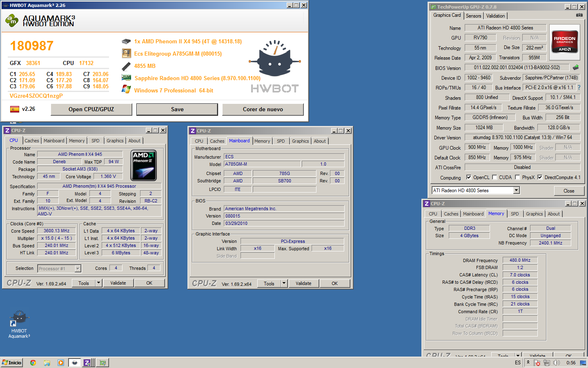Click the CPU chip icon beside AMD Phenom II
The image size is (588, 368).
[x=126, y=41]
